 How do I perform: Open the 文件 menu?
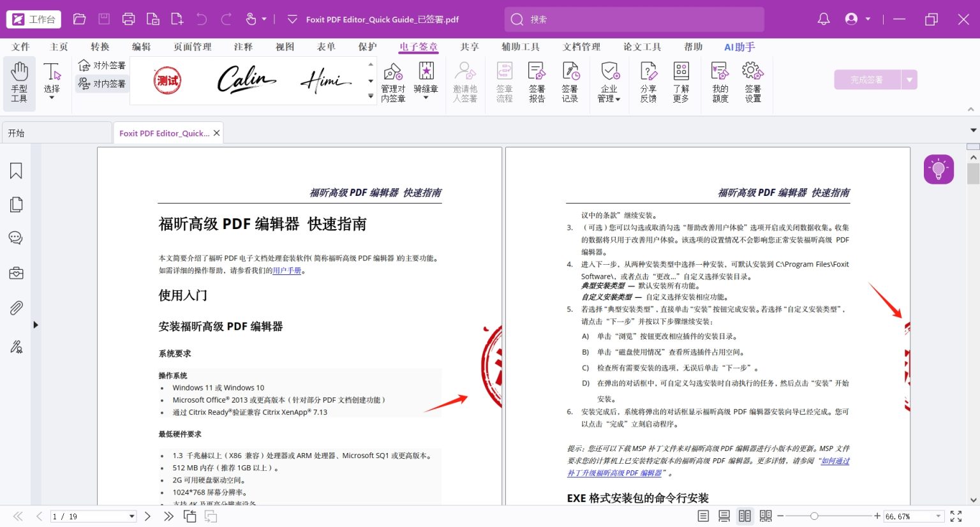point(20,47)
